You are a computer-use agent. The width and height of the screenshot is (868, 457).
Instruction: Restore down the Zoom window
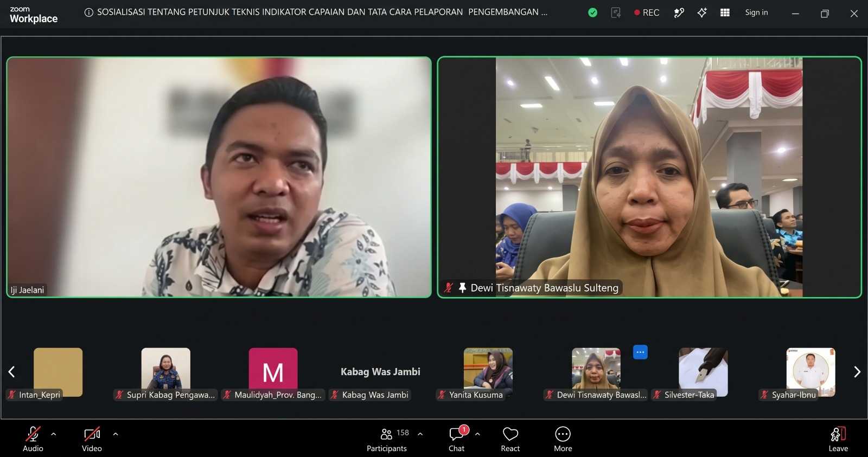[825, 14]
